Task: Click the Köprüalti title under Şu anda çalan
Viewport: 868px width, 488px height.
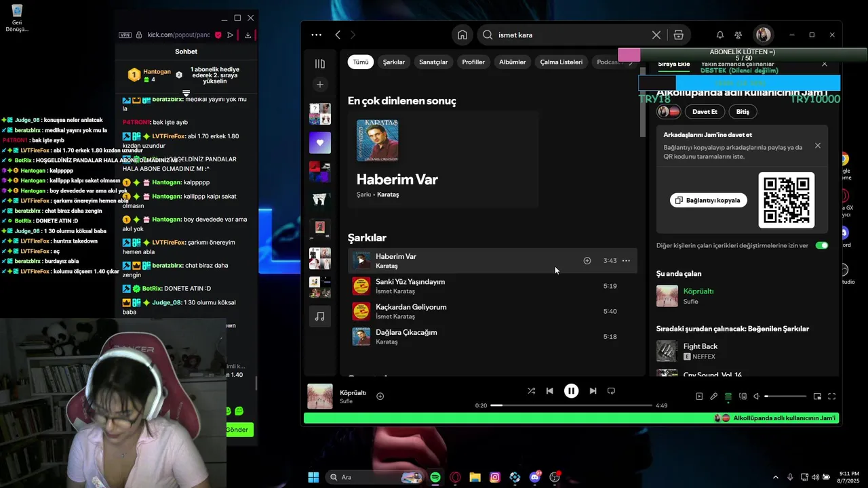Action: [x=698, y=291]
